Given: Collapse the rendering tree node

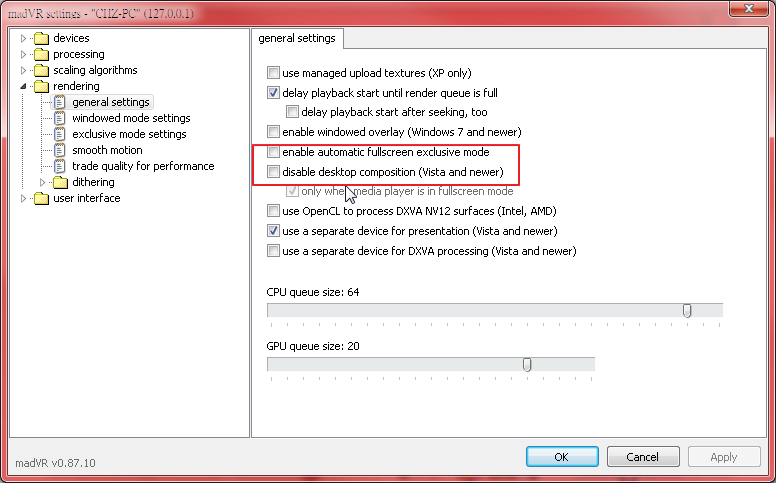Looking at the screenshot, I should pyautogui.click(x=24, y=86).
